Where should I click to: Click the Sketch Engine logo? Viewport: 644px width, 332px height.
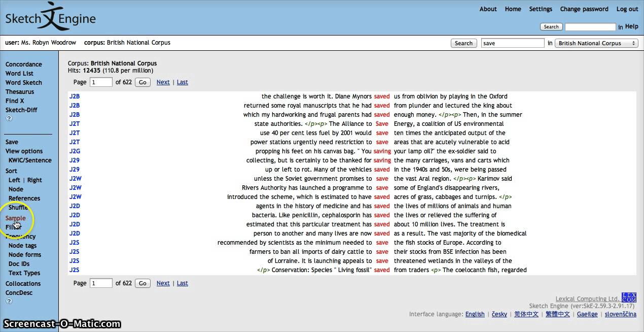[50, 18]
